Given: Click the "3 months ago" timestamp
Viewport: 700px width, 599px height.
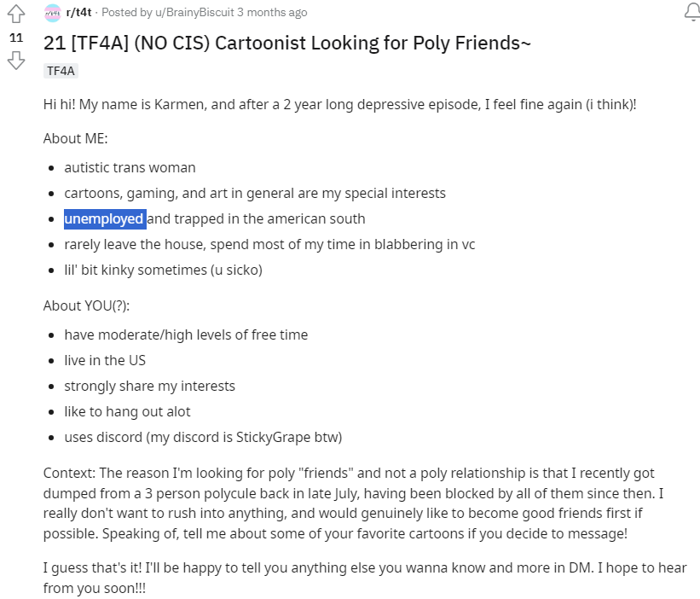Looking at the screenshot, I should pos(272,13).
